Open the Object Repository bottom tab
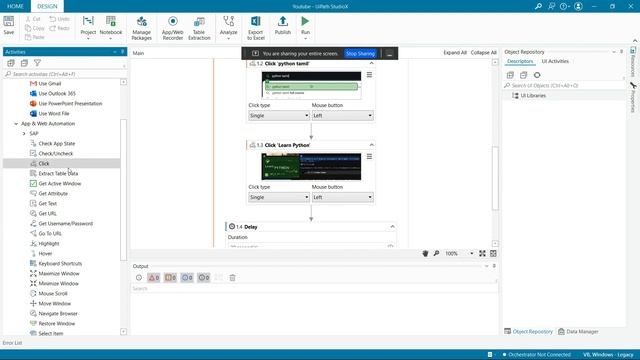This screenshot has width=640, height=360. click(529, 331)
